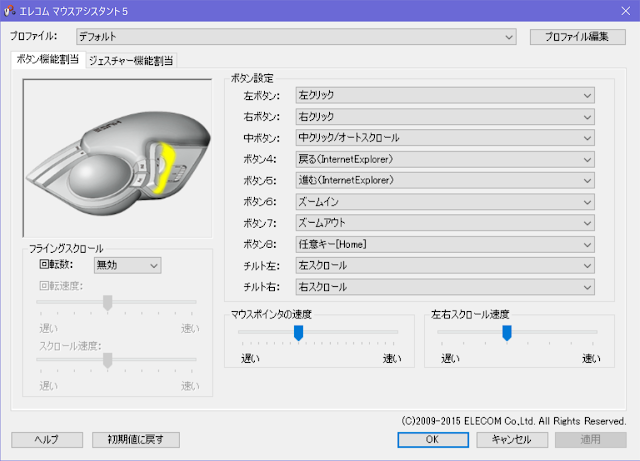This screenshot has width=640, height=461.
Task: Click the プロファイル編集 button
Action: (x=578, y=37)
